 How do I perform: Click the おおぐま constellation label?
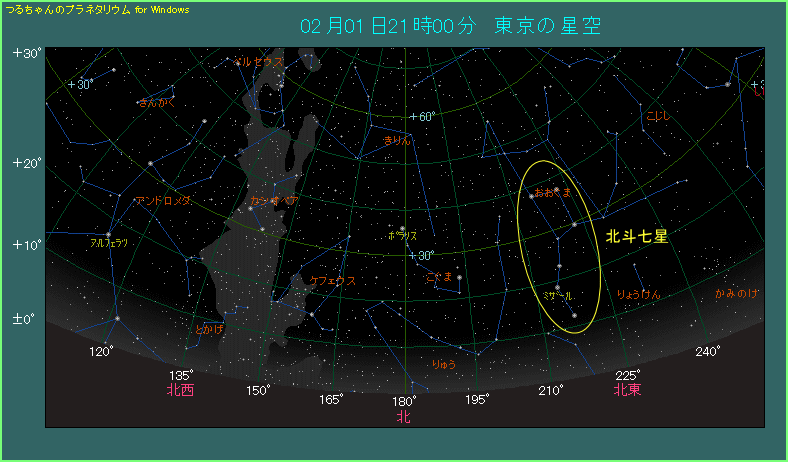point(552,192)
